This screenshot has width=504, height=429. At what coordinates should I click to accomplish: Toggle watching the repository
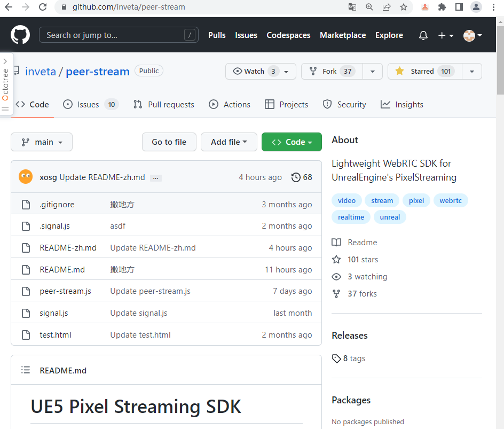coord(254,71)
